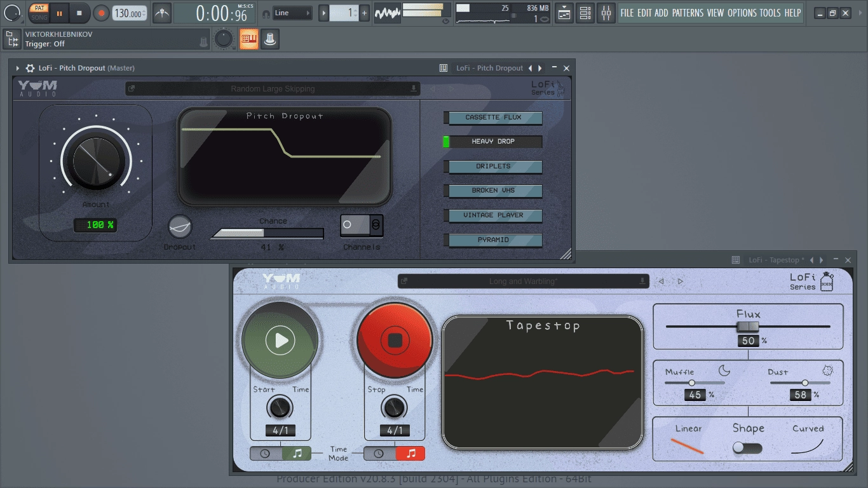Select DRIPLETS mode
The width and height of the screenshot is (868, 488).
493,166
